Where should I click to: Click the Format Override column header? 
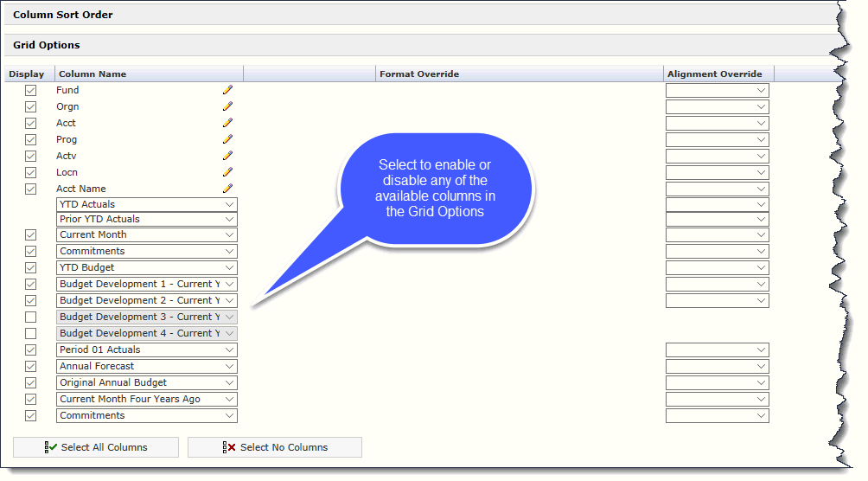419,74
